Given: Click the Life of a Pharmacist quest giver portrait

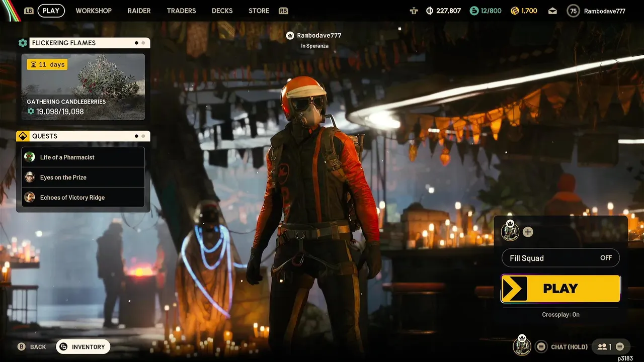Looking at the screenshot, I should point(30,157).
